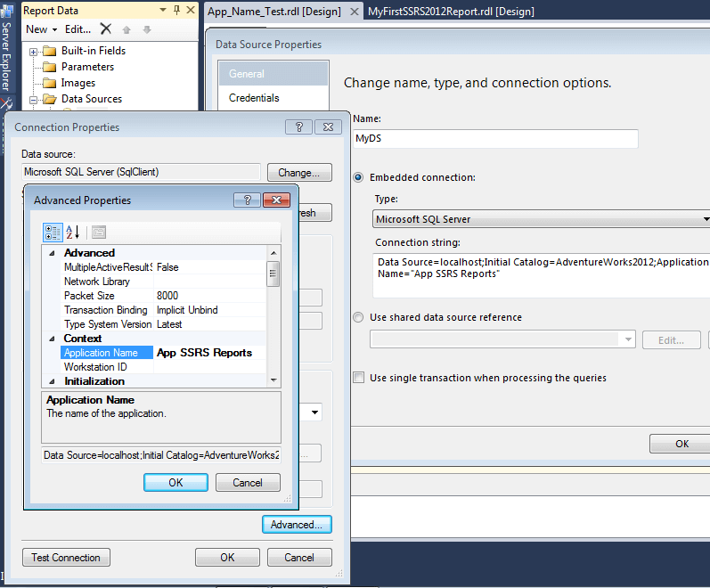Select the Embedded connection radio button
The width and height of the screenshot is (710, 588).
point(358,177)
